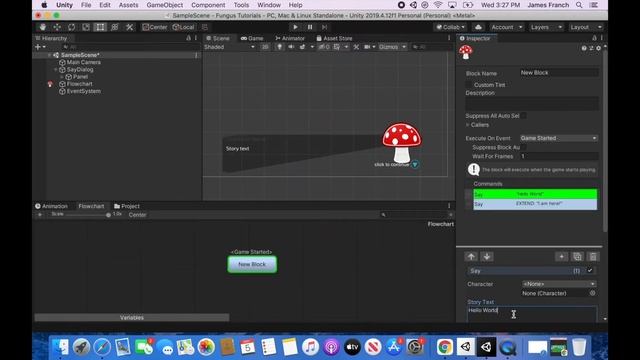Enable the Custom Tint checkbox
The image size is (640, 360).
click(469, 84)
